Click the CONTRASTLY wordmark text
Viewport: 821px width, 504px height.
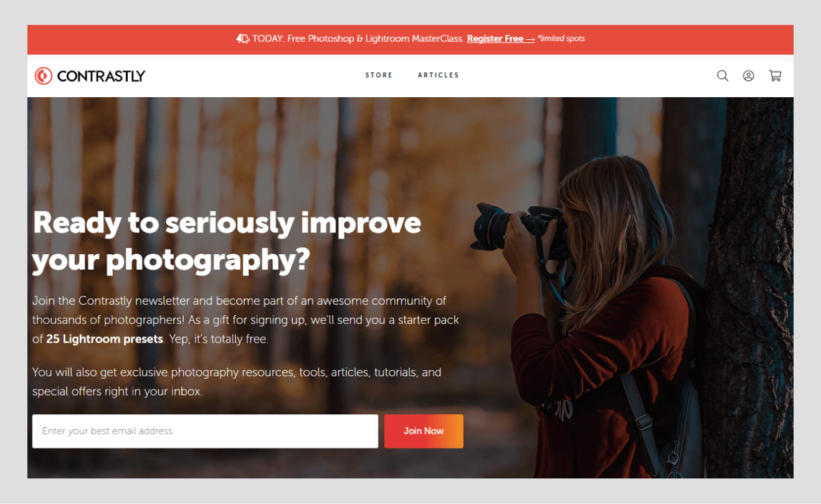tap(101, 76)
